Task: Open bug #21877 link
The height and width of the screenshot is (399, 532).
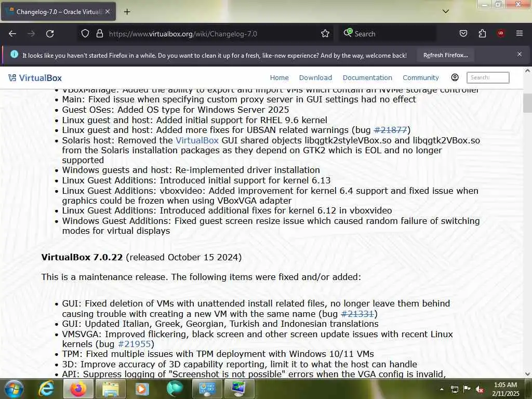Action: 390,130
